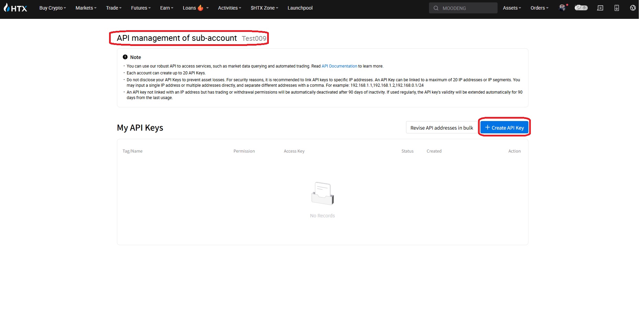Open the user profile avatar

tap(562, 8)
